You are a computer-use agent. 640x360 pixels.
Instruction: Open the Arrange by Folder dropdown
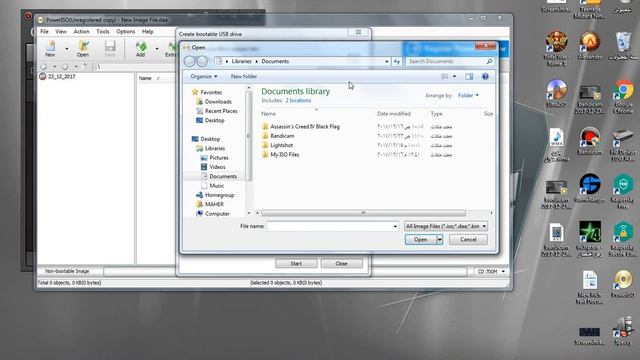[468, 96]
